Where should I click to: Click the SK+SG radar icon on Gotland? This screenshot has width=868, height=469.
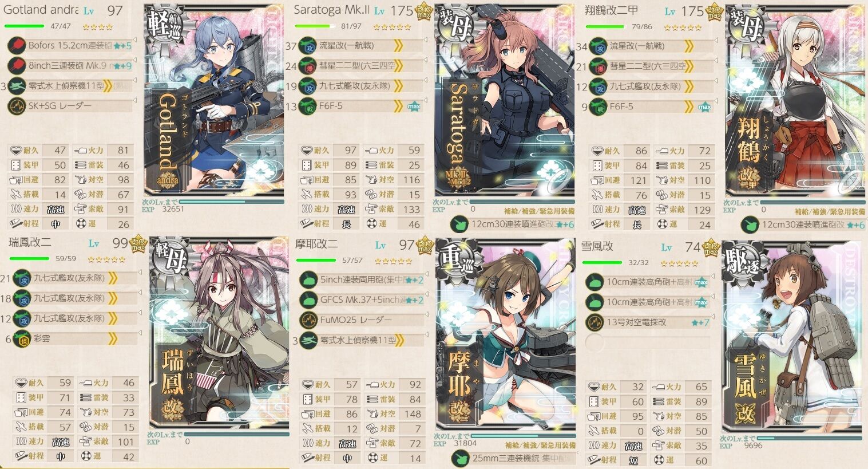pos(16,106)
